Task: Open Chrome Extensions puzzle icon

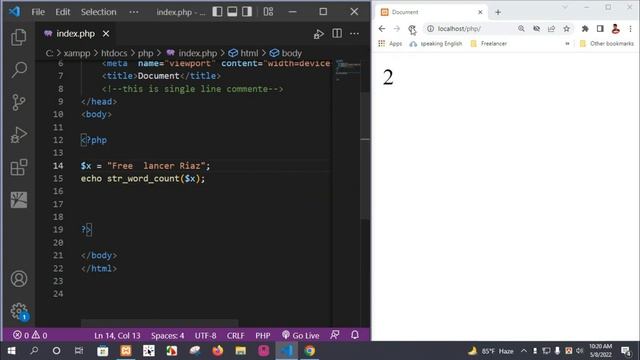Action: coord(585,29)
